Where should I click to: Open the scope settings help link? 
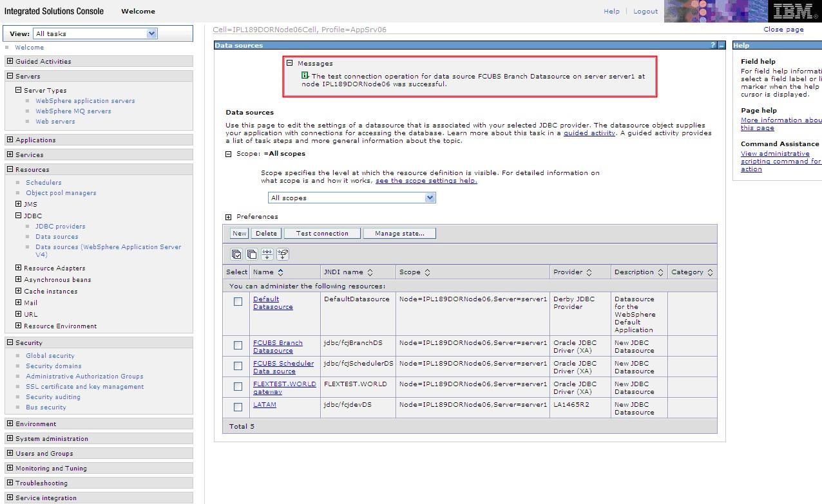point(426,180)
